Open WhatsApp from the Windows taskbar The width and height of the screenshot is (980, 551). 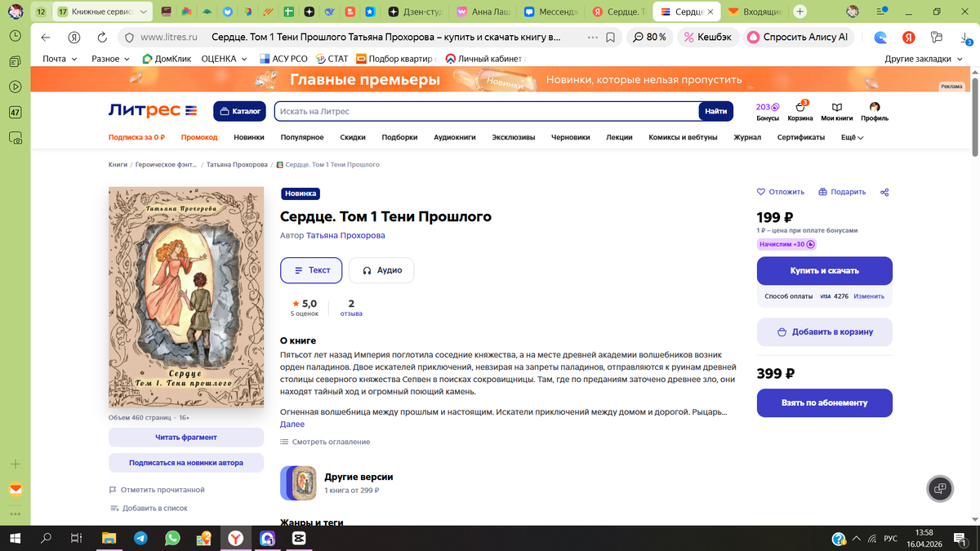click(172, 539)
